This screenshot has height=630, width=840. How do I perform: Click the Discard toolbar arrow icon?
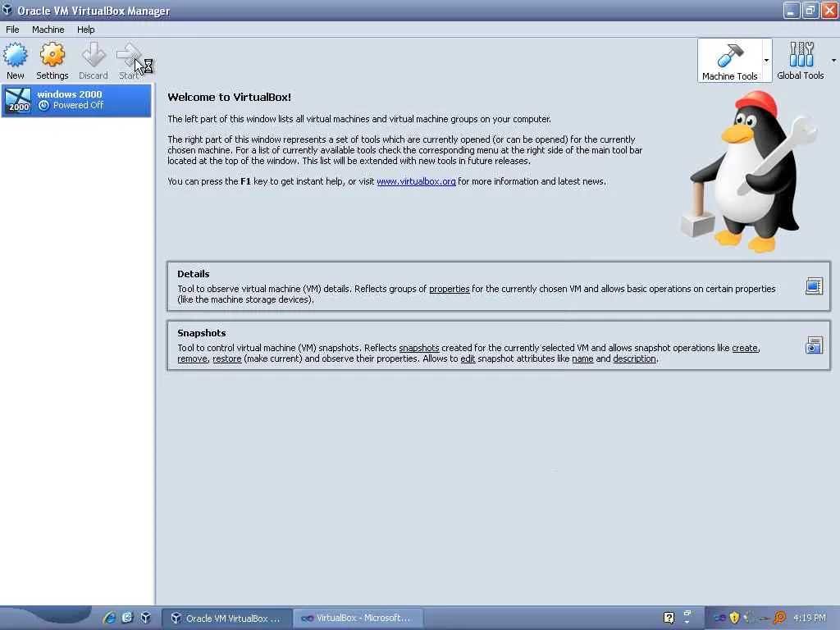[x=94, y=55]
